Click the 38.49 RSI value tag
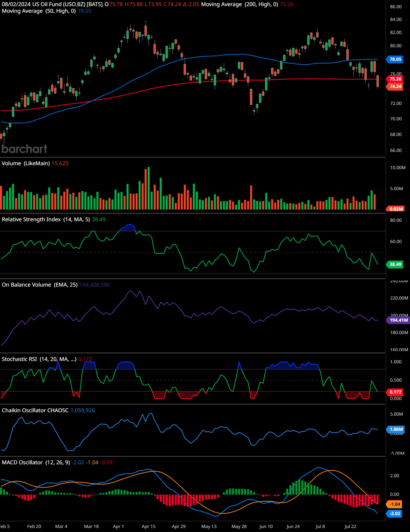The width and height of the screenshot is (410, 532). point(395,264)
